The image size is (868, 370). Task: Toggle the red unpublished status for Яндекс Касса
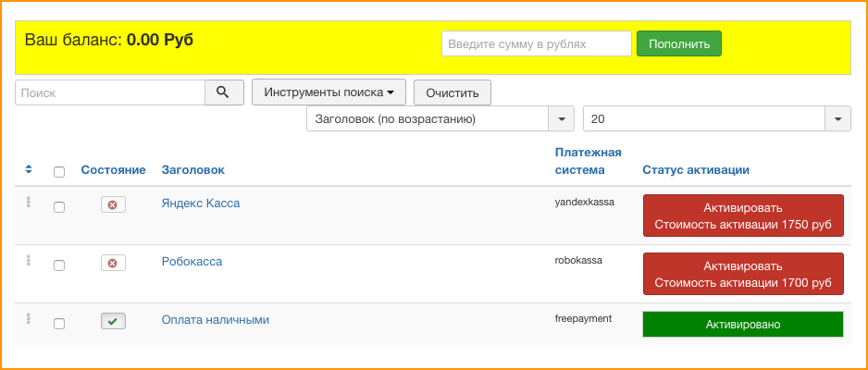(113, 204)
